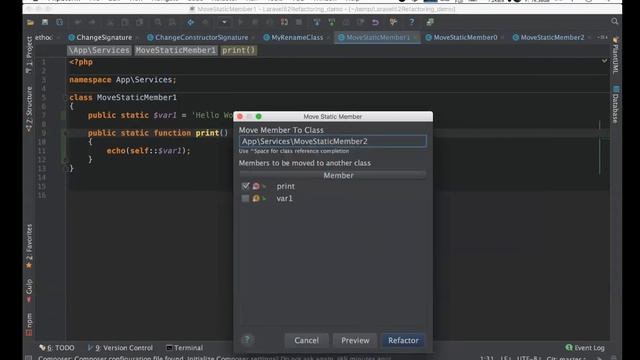Click the editor tabs overflow dropdown

pyautogui.click(x=602, y=37)
